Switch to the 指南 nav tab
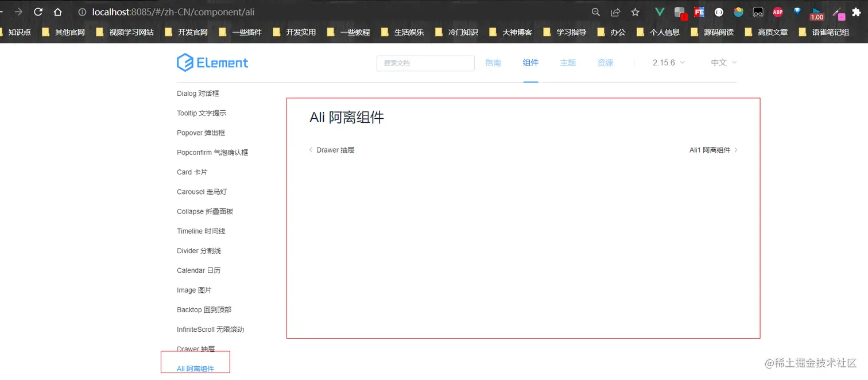868x380 pixels. (493, 63)
